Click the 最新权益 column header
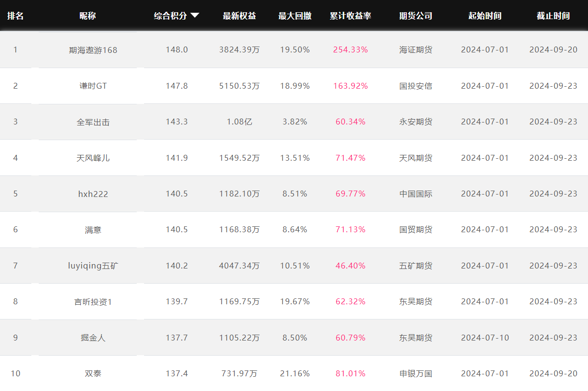The image size is (588, 391). click(239, 16)
